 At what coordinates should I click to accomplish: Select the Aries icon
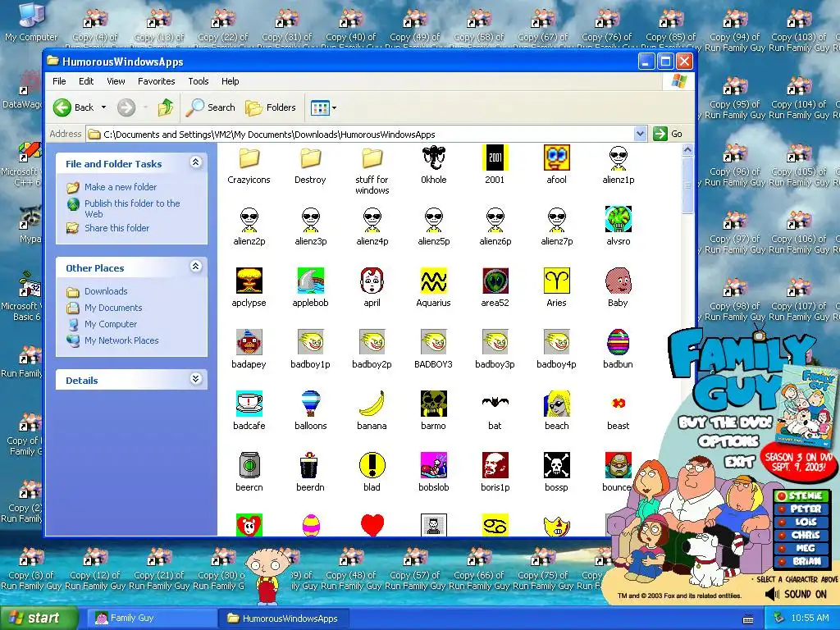(557, 281)
